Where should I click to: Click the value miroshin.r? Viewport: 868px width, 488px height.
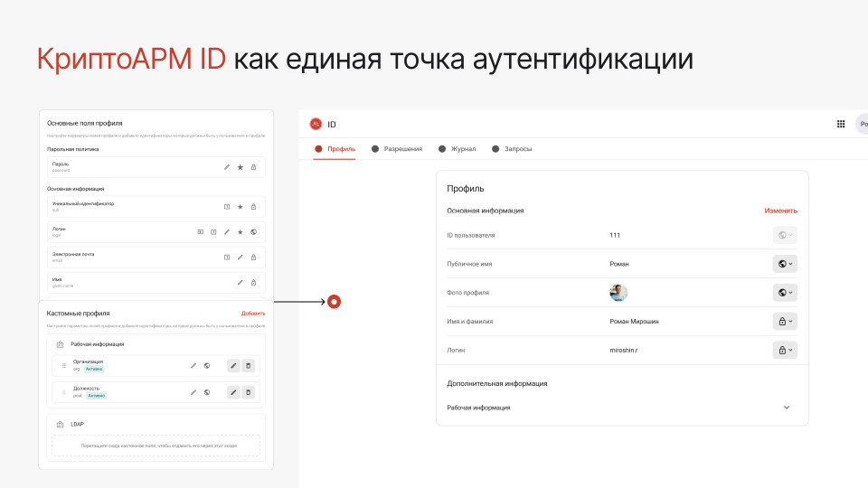click(x=623, y=351)
